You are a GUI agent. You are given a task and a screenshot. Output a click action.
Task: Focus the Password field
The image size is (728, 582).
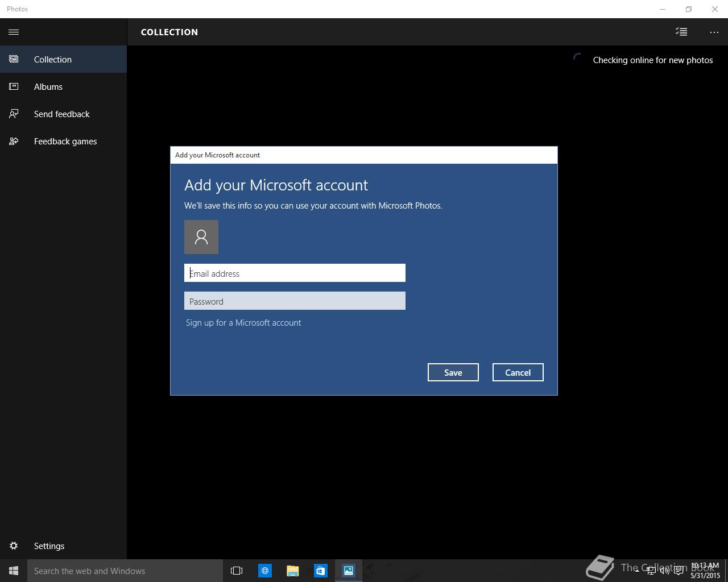click(x=295, y=301)
